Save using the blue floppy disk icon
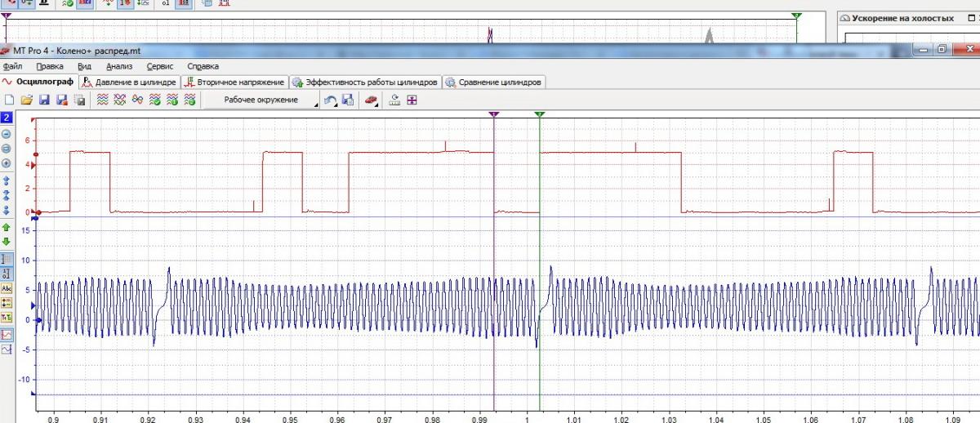The width and height of the screenshot is (980, 423). (44, 100)
